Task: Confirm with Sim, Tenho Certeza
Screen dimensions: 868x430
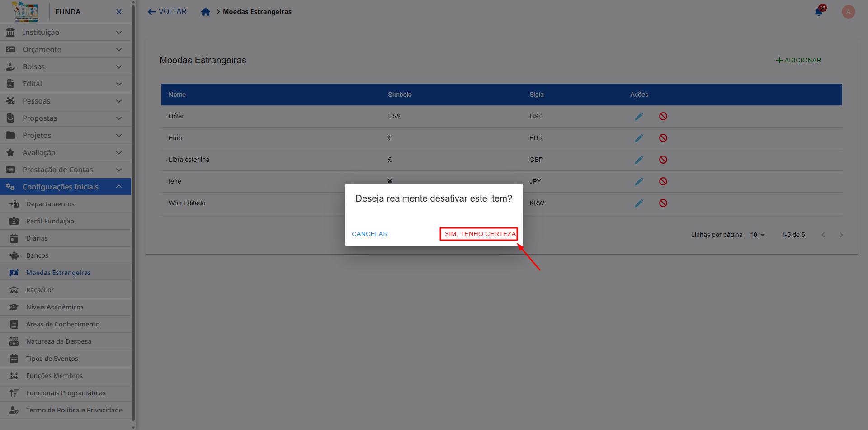Action: click(x=479, y=234)
